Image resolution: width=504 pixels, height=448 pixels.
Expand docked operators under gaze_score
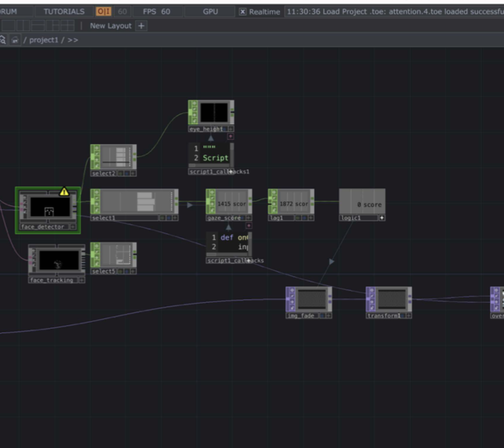point(248,225)
